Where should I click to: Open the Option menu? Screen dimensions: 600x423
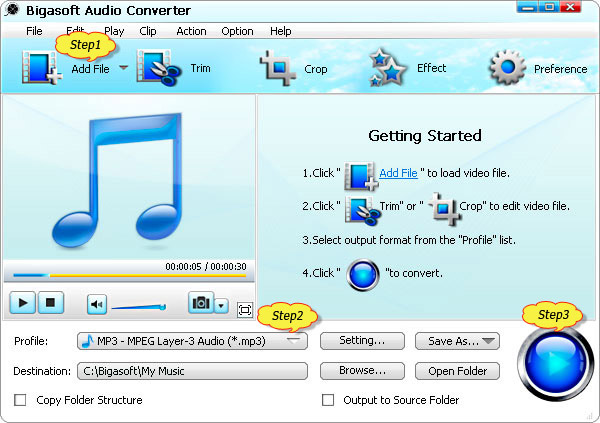point(237,31)
